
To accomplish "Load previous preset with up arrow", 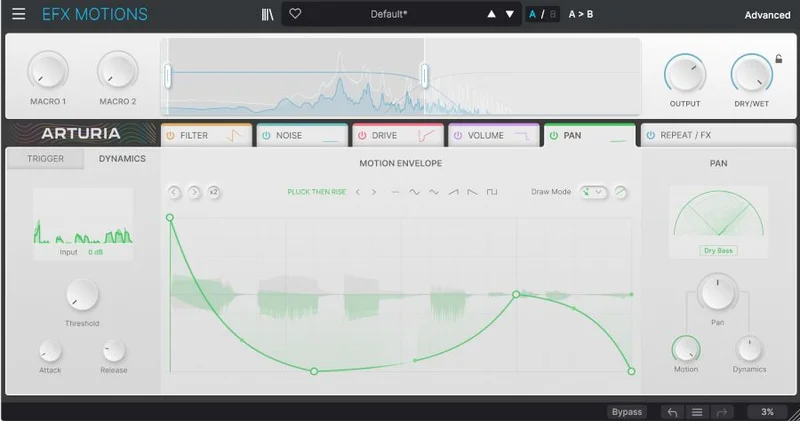I will pyautogui.click(x=491, y=14).
